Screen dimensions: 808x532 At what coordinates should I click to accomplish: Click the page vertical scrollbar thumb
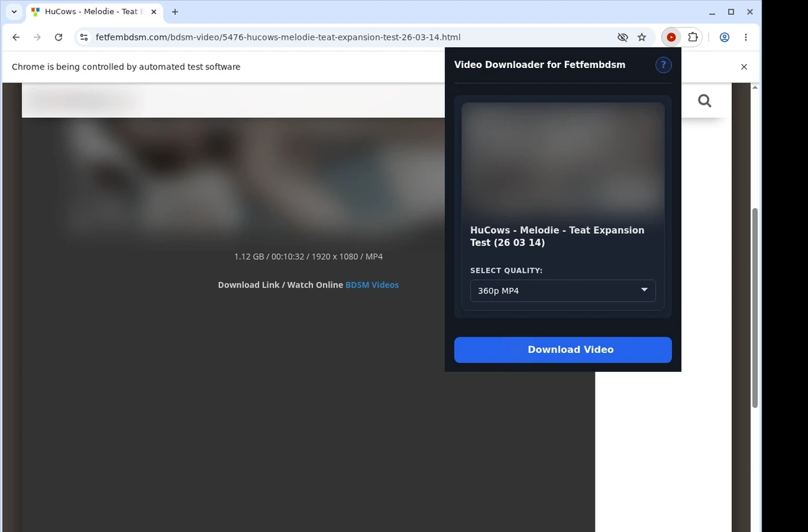pyautogui.click(x=755, y=308)
